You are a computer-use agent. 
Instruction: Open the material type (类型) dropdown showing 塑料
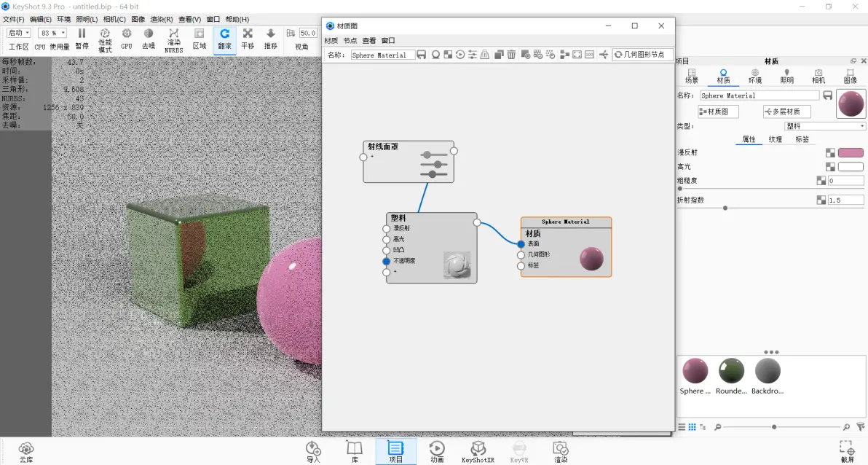[825, 126]
